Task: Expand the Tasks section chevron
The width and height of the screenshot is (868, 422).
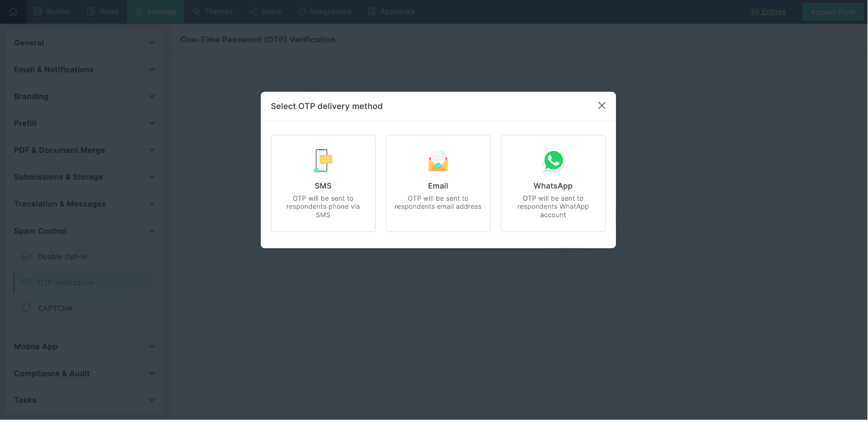Action: [152, 400]
